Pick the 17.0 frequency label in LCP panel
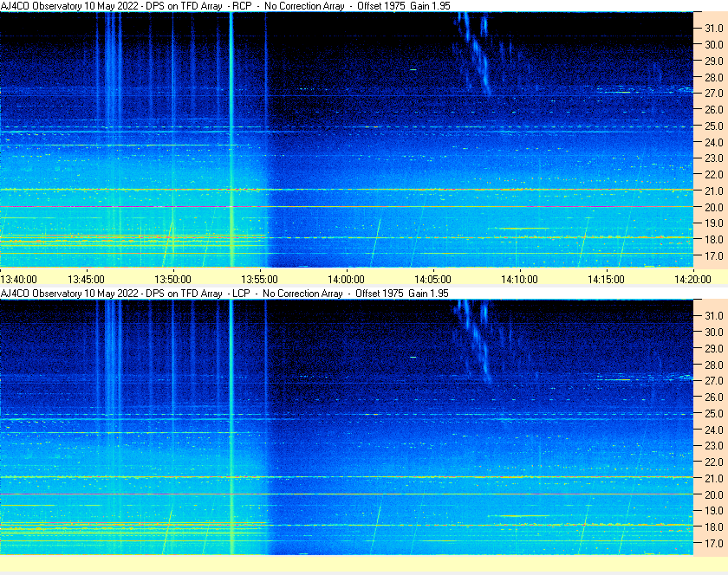This screenshot has height=575, width=728. click(x=714, y=544)
